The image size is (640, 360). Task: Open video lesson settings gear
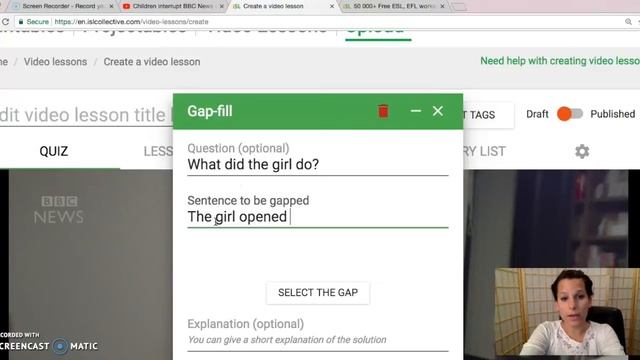point(582,151)
